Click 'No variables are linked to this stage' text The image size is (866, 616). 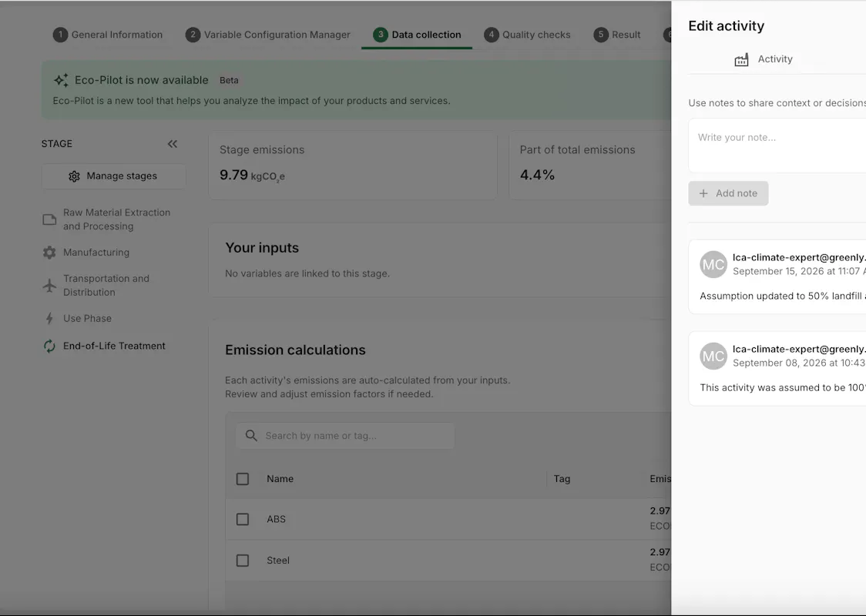pyautogui.click(x=307, y=273)
